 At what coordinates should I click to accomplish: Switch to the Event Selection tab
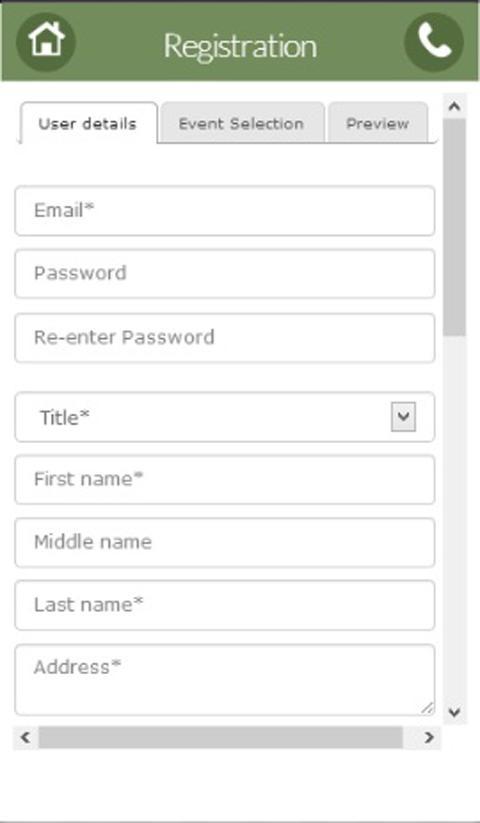point(242,123)
